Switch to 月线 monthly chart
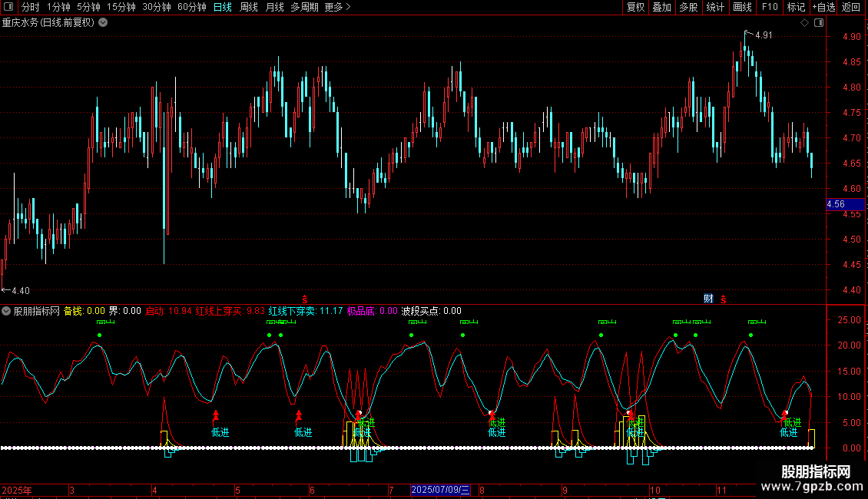Image resolution: width=868 pixels, height=499 pixels. tap(274, 7)
